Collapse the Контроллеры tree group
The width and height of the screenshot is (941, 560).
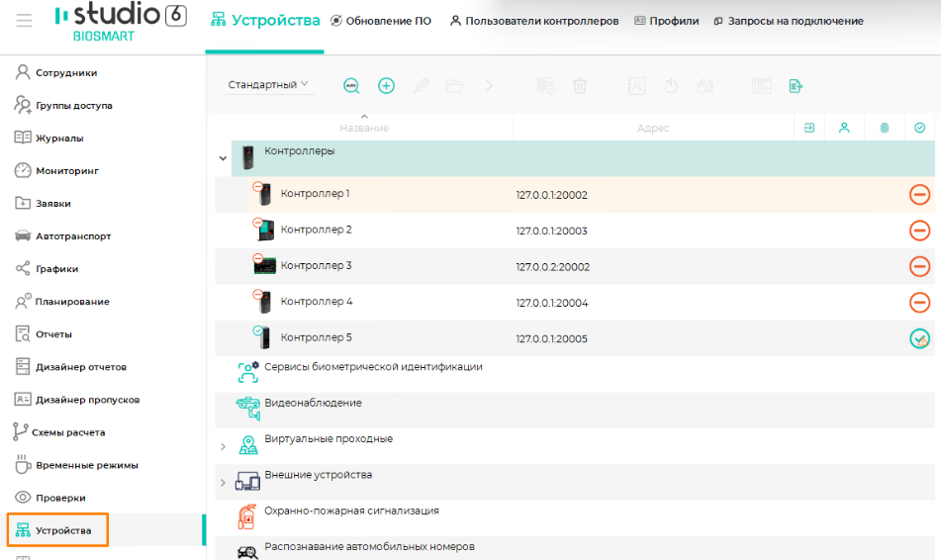click(x=223, y=158)
